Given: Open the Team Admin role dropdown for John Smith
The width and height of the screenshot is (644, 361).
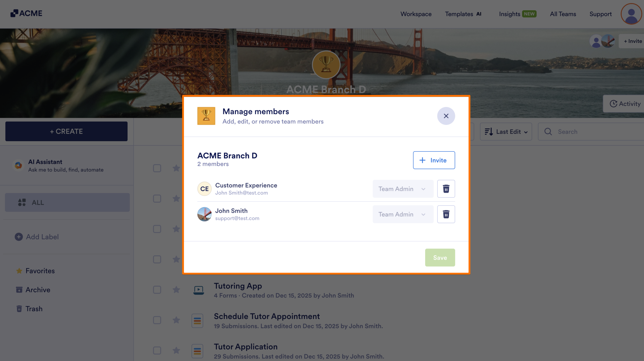Looking at the screenshot, I should coord(403,214).
